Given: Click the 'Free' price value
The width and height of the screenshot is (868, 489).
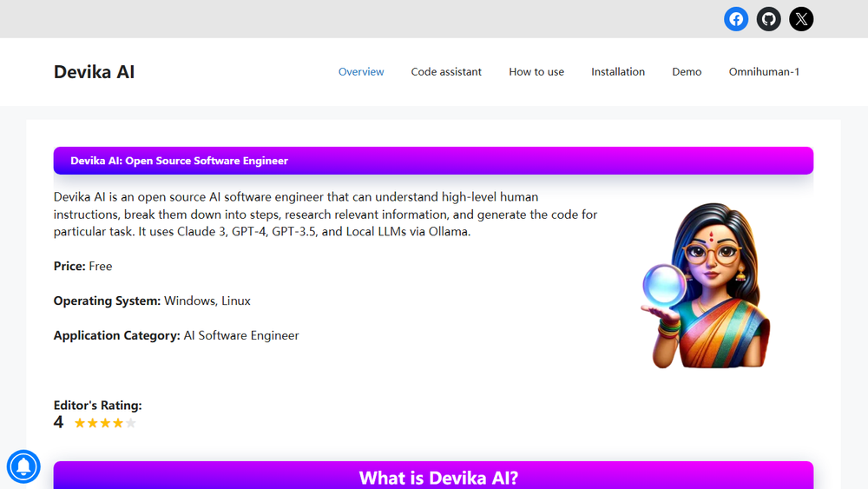Looking at the screenshot, I should (100, 267).
